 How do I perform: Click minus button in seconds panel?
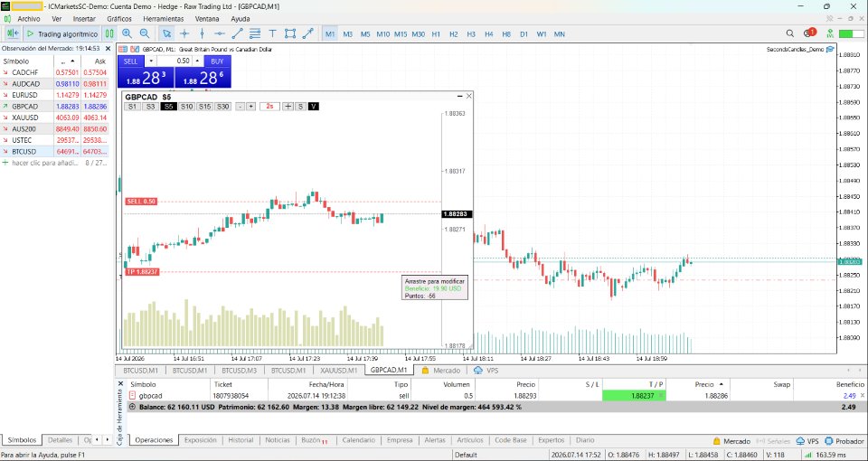pos(240,107)
